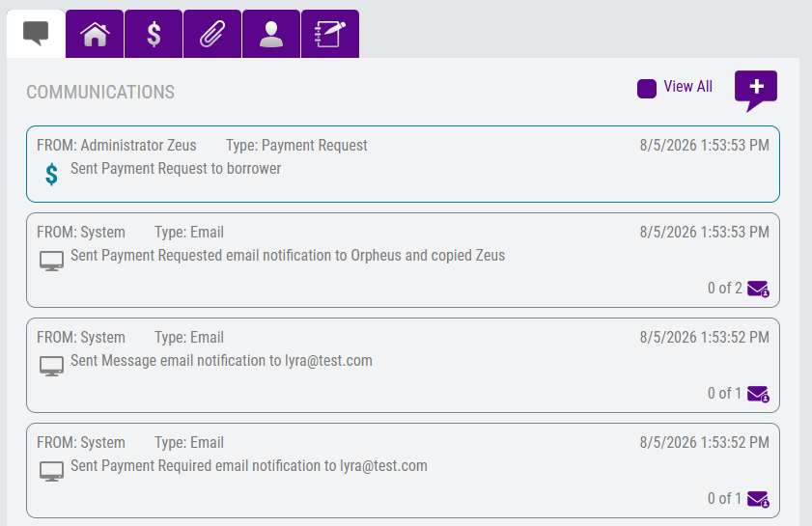The image size is (812, 526).
Task: Open the notebook notes tab
Action: pos(330,34)
